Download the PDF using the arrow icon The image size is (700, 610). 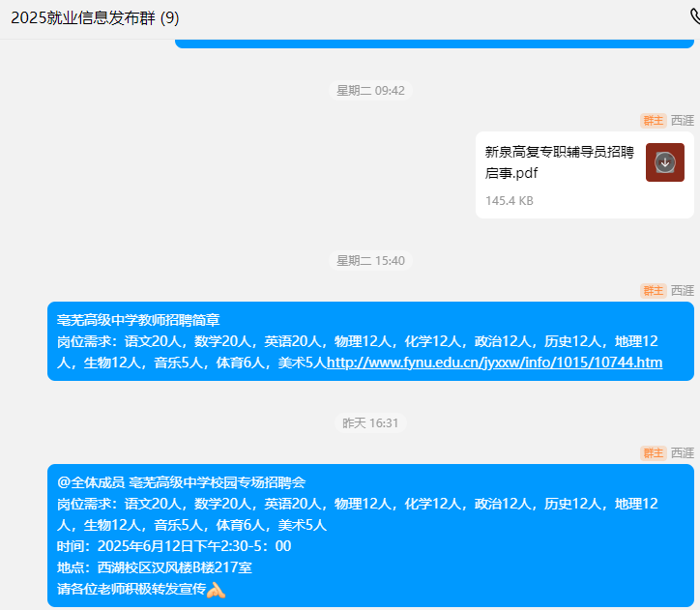click(x=664, y=162)
